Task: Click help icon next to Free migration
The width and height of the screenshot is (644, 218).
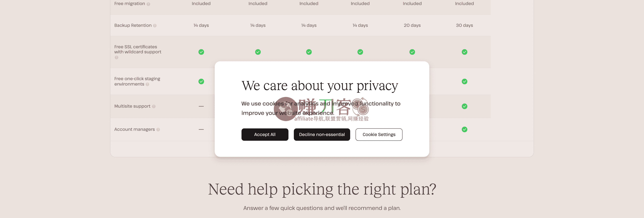Action: [x=148, y=4]
